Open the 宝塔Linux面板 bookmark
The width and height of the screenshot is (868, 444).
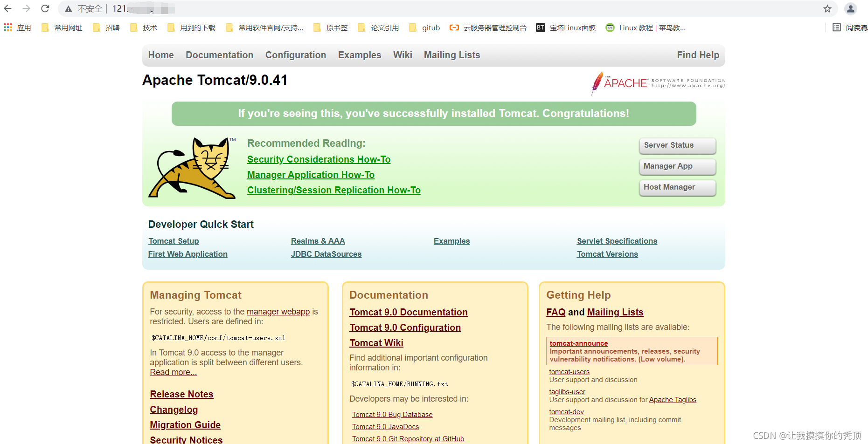coord(566,28)
